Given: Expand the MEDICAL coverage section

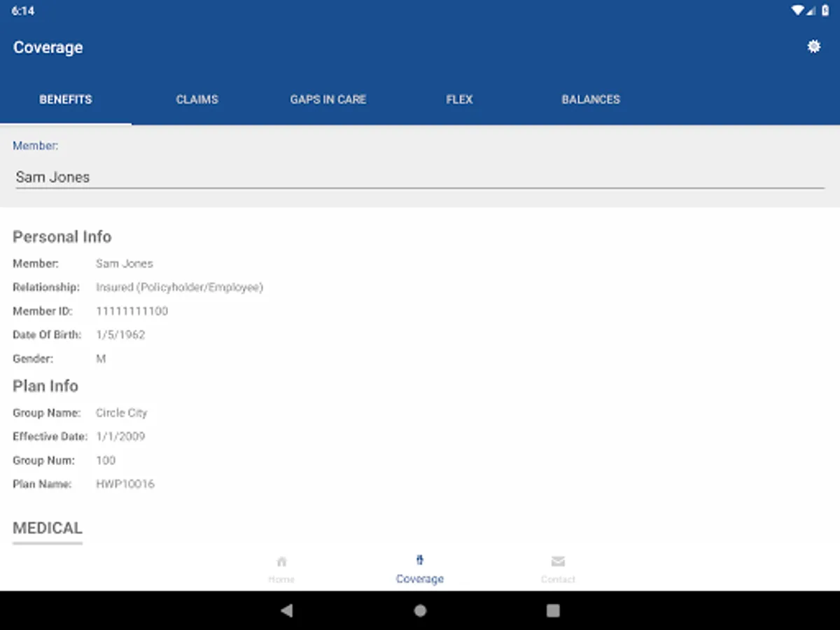Looking at the screenshot, I should pos(47,528).
